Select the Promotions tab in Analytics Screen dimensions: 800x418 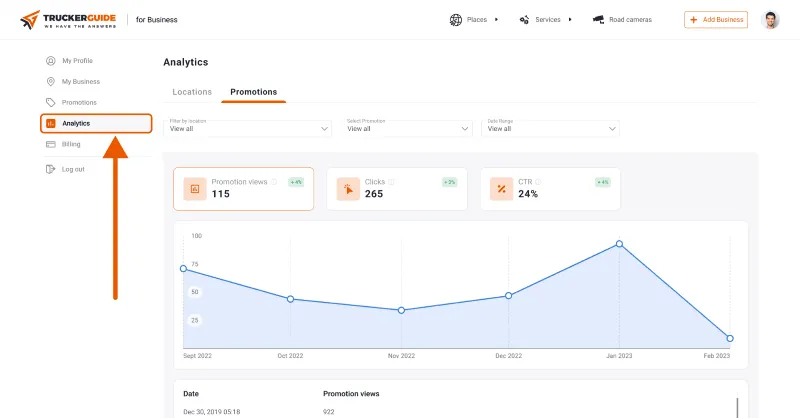[254, 92]
